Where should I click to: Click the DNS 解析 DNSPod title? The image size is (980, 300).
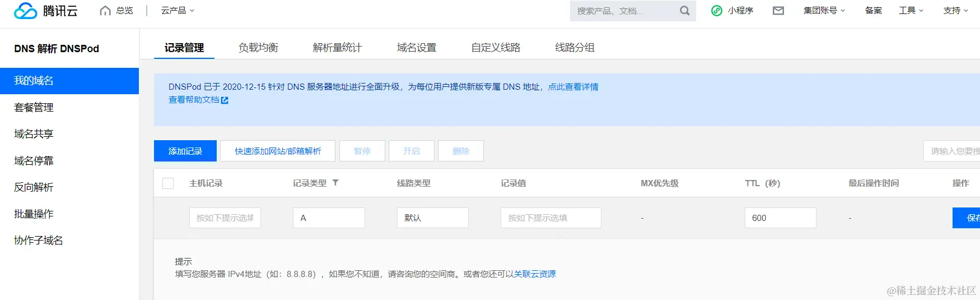tap(57, 49)
